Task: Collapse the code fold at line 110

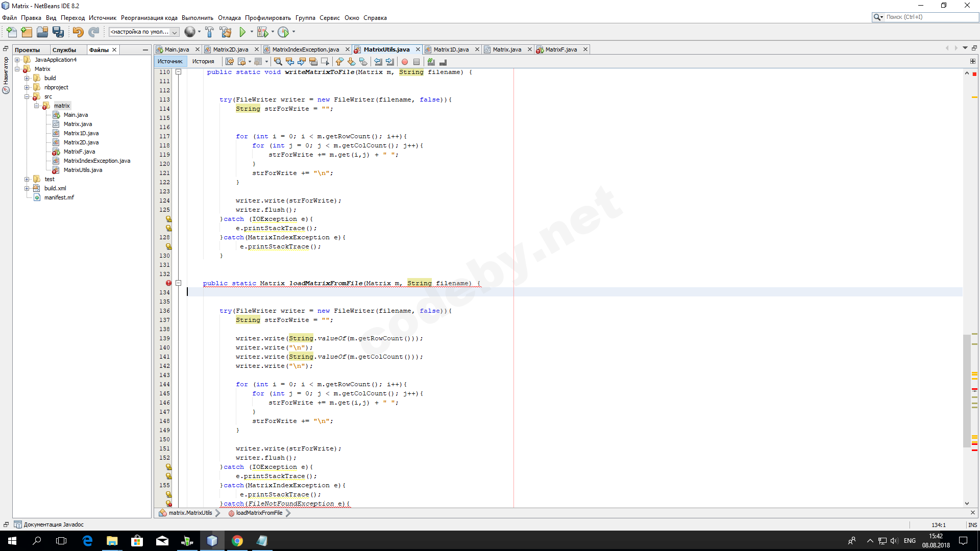Action: pos(179,72)
